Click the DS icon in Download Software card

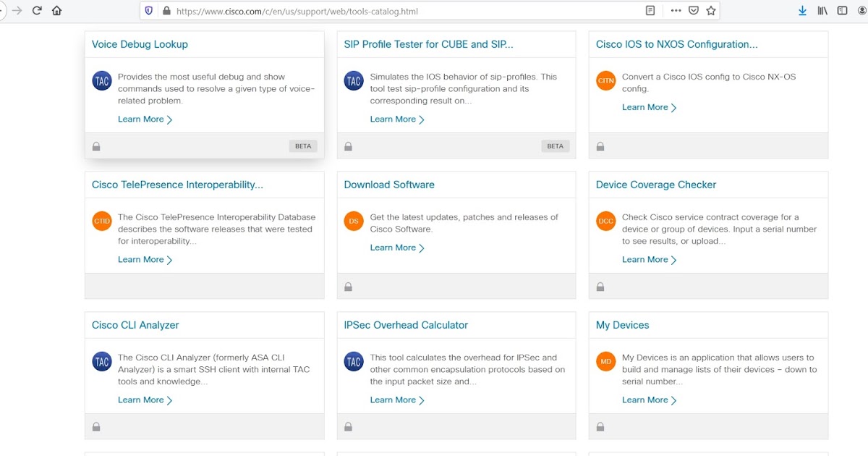(354, 221)
